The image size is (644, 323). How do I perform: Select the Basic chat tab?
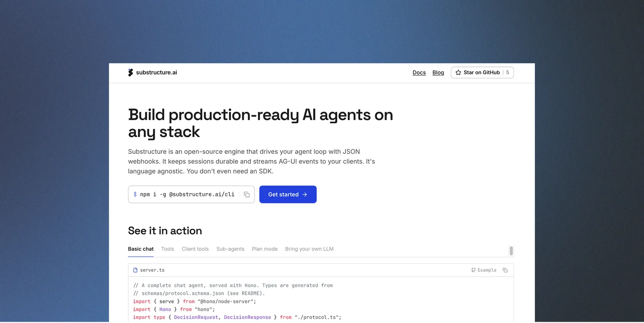141,249
